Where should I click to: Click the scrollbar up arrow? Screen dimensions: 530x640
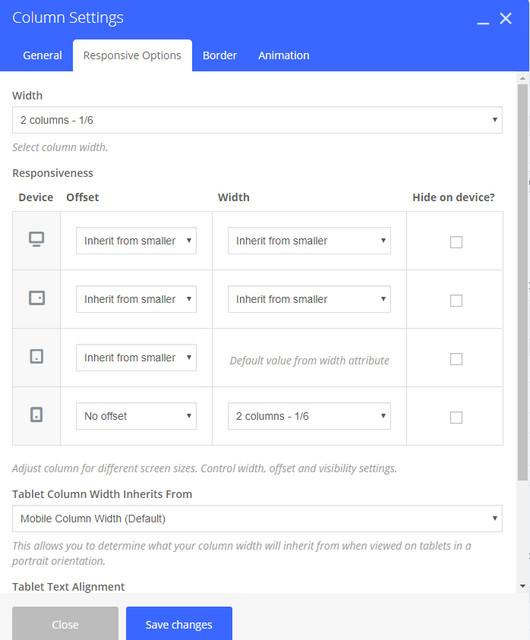pyautogui.click(x=523, y=78)
